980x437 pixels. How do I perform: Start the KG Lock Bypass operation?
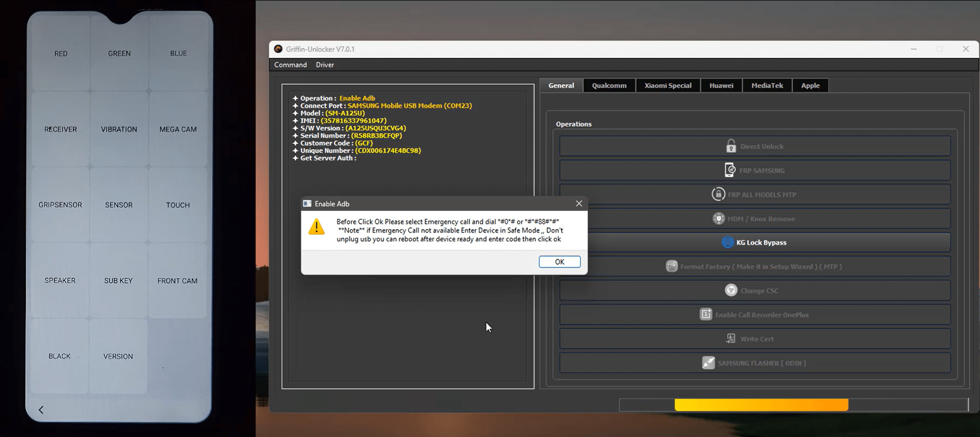point(755,242)
